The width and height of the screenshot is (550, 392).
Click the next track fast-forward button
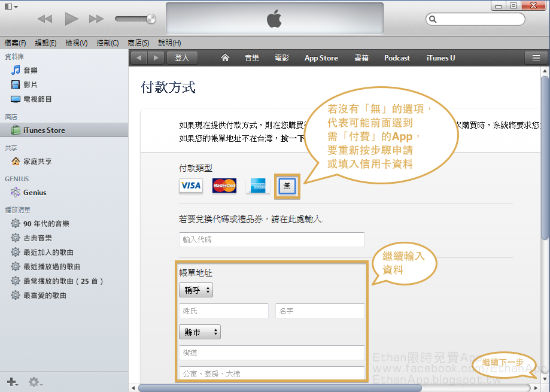(x=96, y=19)
